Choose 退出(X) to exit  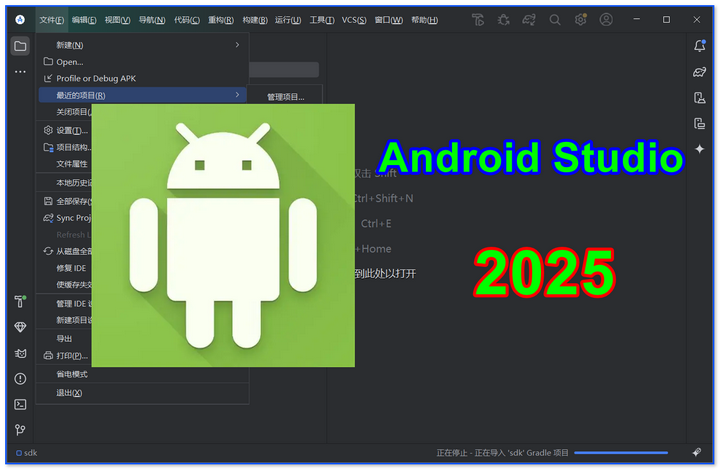click(142, 393)
